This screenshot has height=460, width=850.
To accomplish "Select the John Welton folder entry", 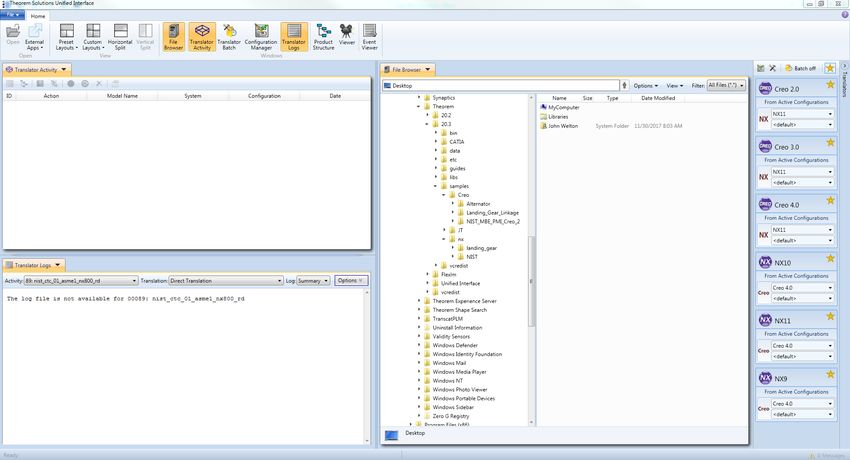I will click(563, 126).
